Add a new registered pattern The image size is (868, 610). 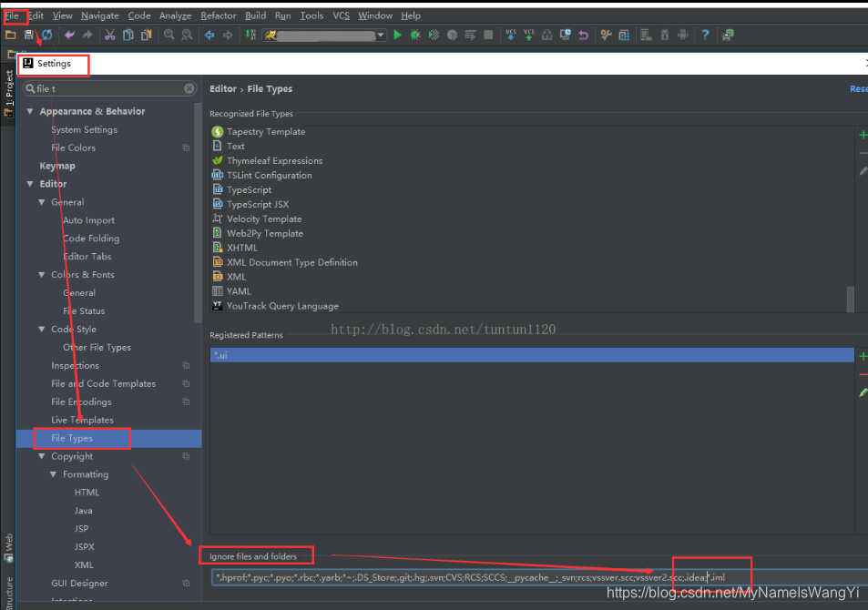863,356
